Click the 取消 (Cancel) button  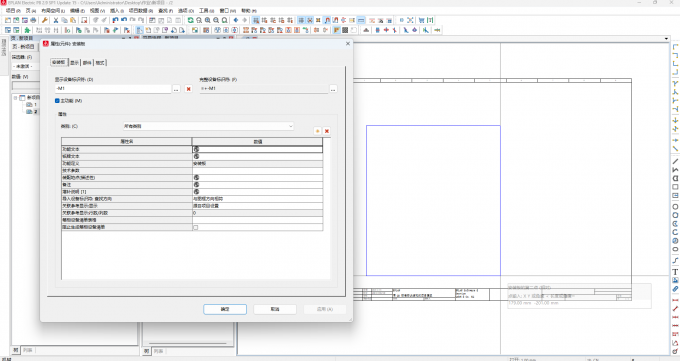275,309
